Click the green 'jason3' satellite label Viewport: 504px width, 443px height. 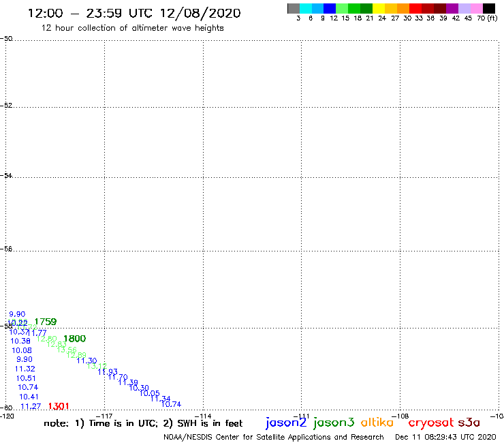[334, 423]
